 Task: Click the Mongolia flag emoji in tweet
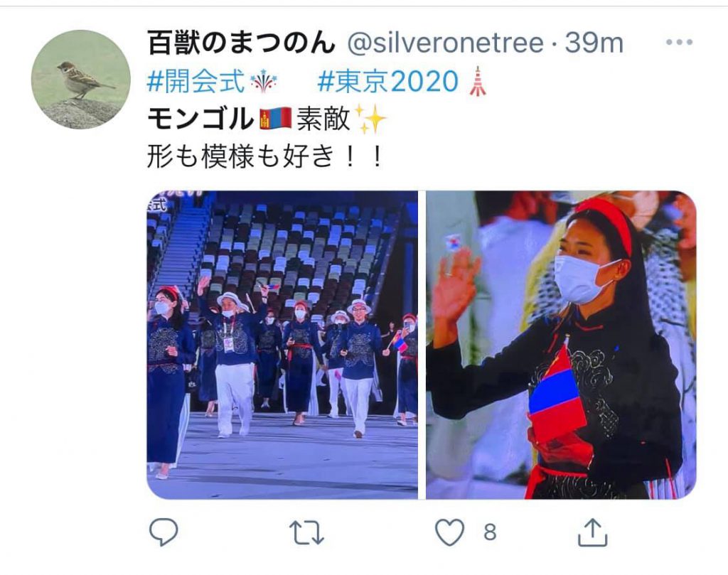(275, 119)
